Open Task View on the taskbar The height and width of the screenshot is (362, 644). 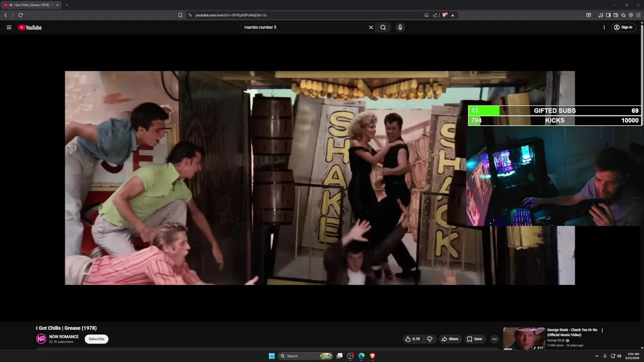pyautogui.click(x=340, y=356)
